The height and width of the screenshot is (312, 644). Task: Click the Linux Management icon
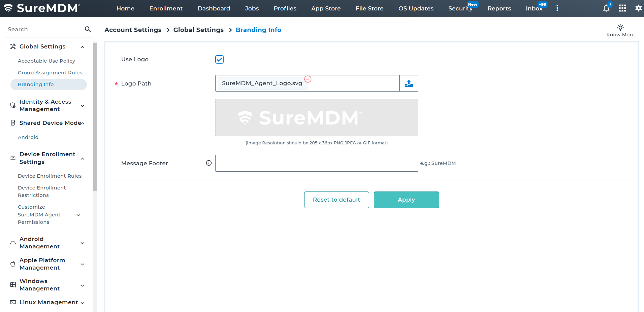[x=13, y=302]
